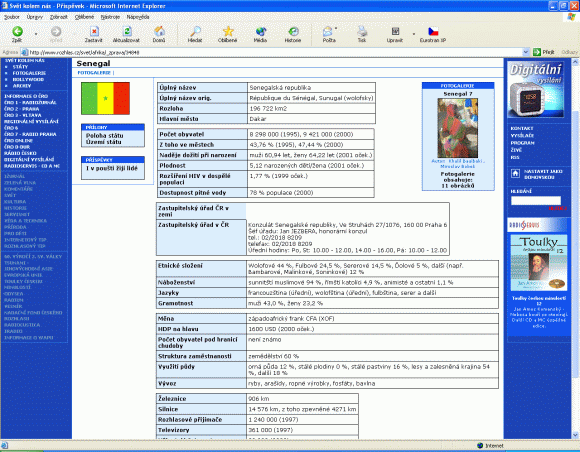
Task: Open the Pošta mail icon
Action: coord(327,32)
